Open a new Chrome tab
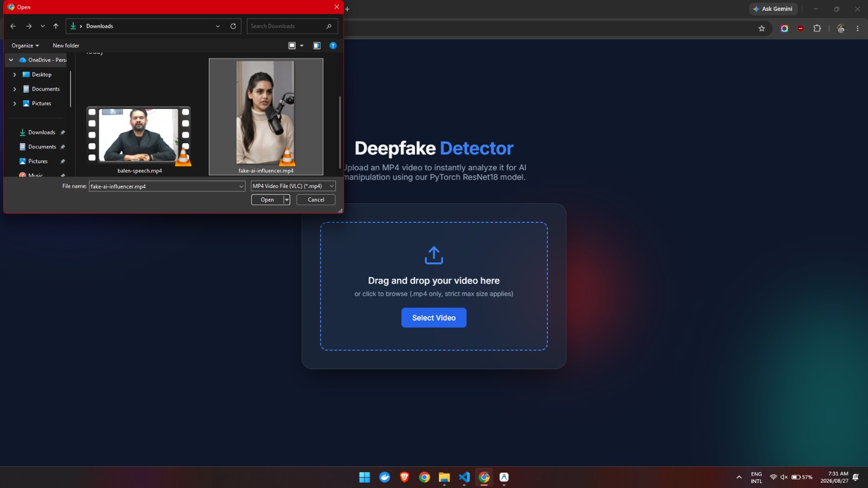 347,9
